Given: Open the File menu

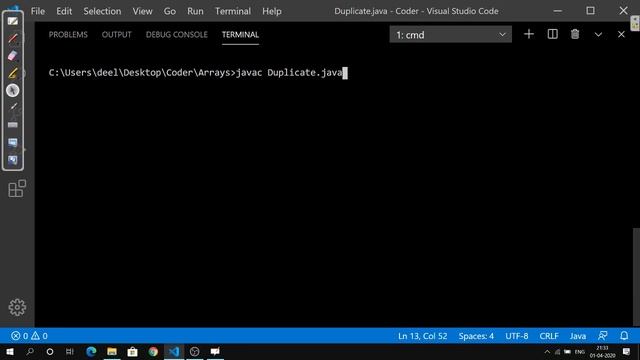Looking at the screenshot, I should [x=38, y=11].
